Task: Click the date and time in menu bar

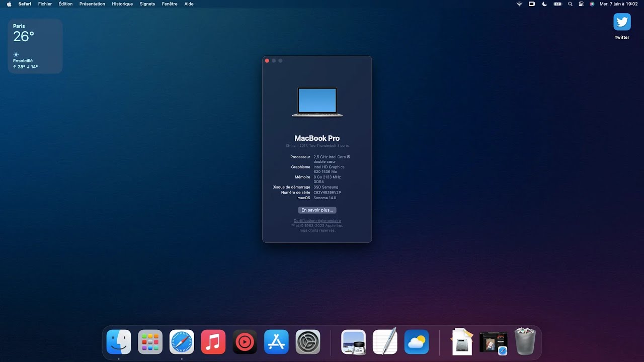Action: tap(619, 4)
